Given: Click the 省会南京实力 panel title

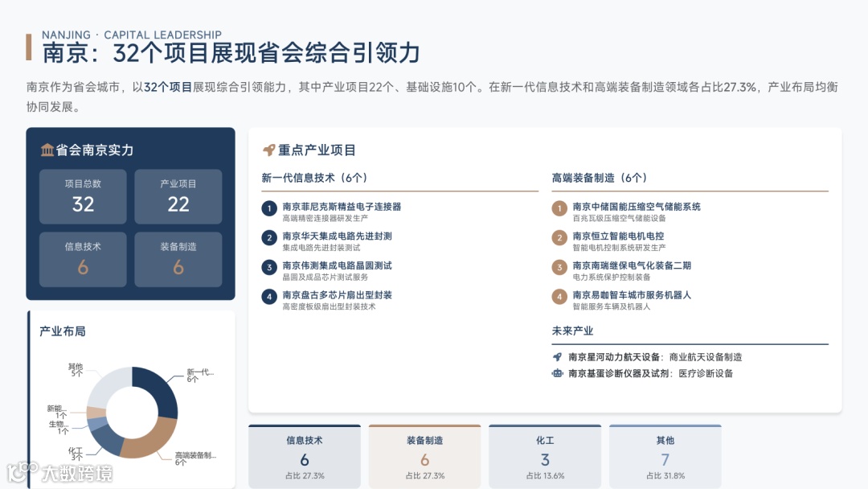Looking at the screenshot, I should point(94,150).
